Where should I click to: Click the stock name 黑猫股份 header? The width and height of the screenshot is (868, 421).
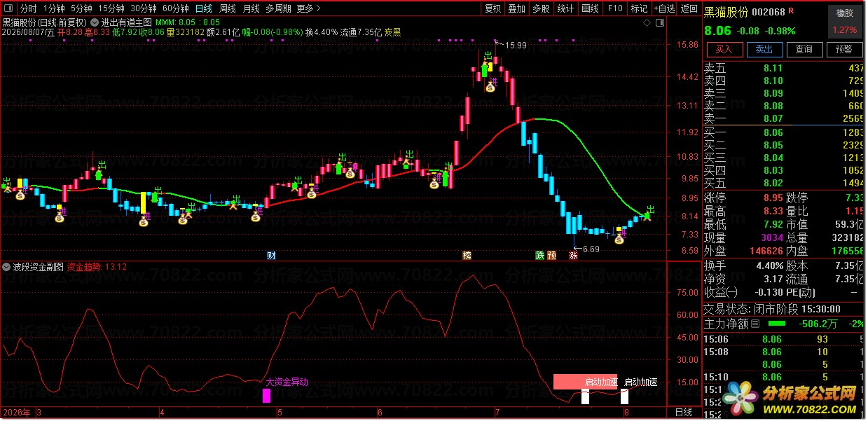(726, 11)
